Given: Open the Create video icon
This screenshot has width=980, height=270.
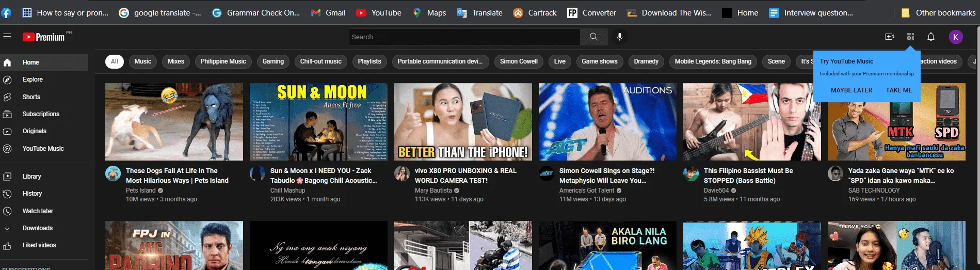Looking at the screenshot, I should (889, 37).
